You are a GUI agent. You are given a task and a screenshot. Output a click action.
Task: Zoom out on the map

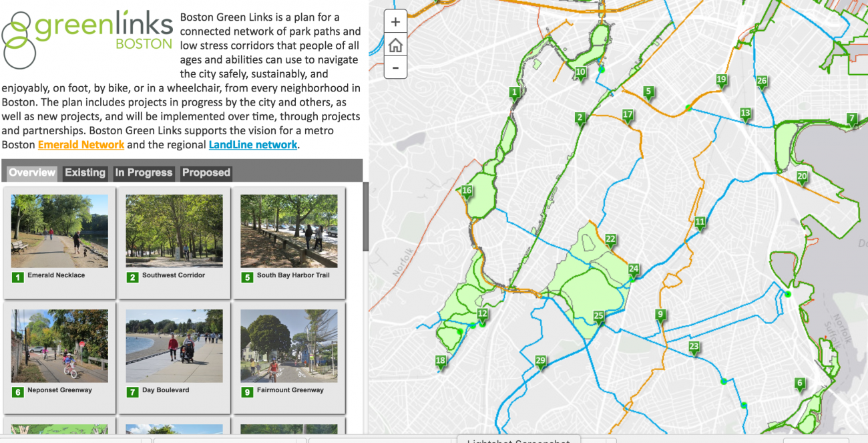click(x=396, y=67)
